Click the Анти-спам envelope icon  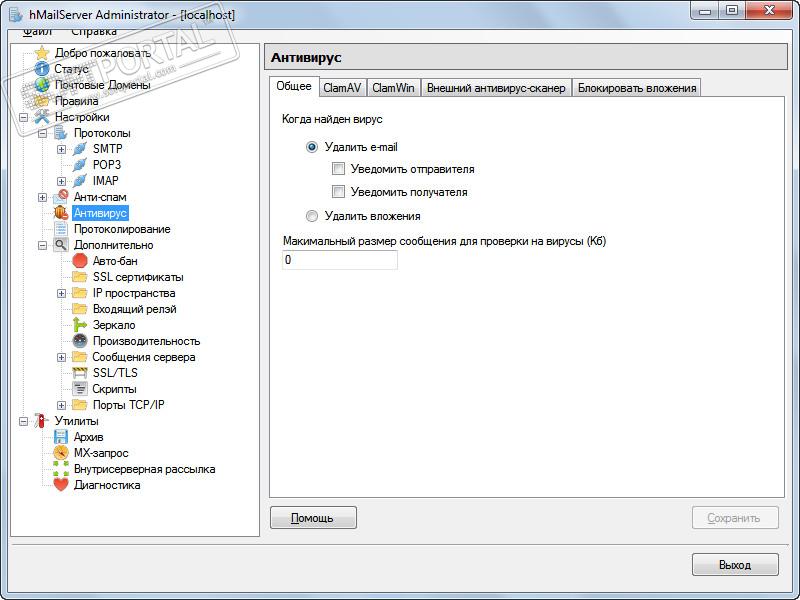click(61, 197)
